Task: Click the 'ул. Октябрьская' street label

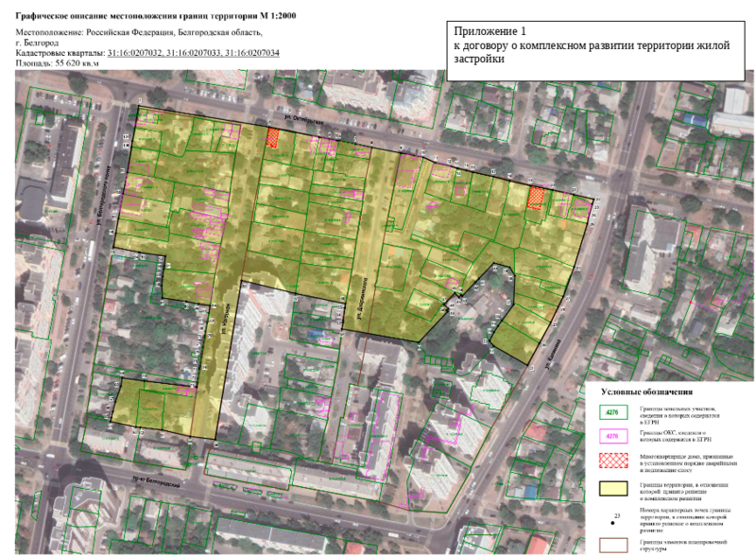Action: [x=303, y=120]
